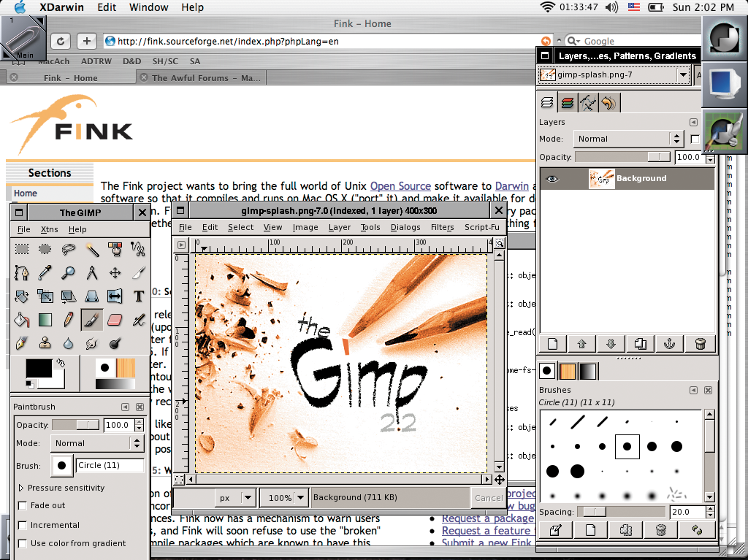Select the Rectangle Select tool

click(x=21, y=249)
